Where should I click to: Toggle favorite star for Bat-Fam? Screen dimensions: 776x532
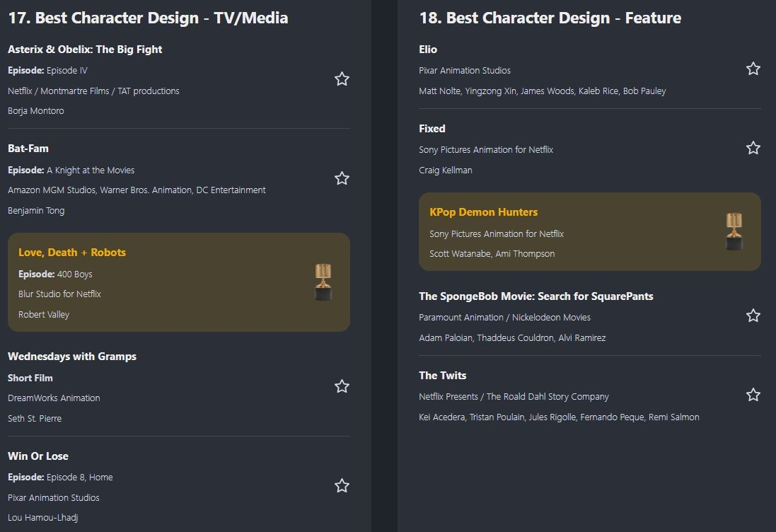(x=342, y=178)
